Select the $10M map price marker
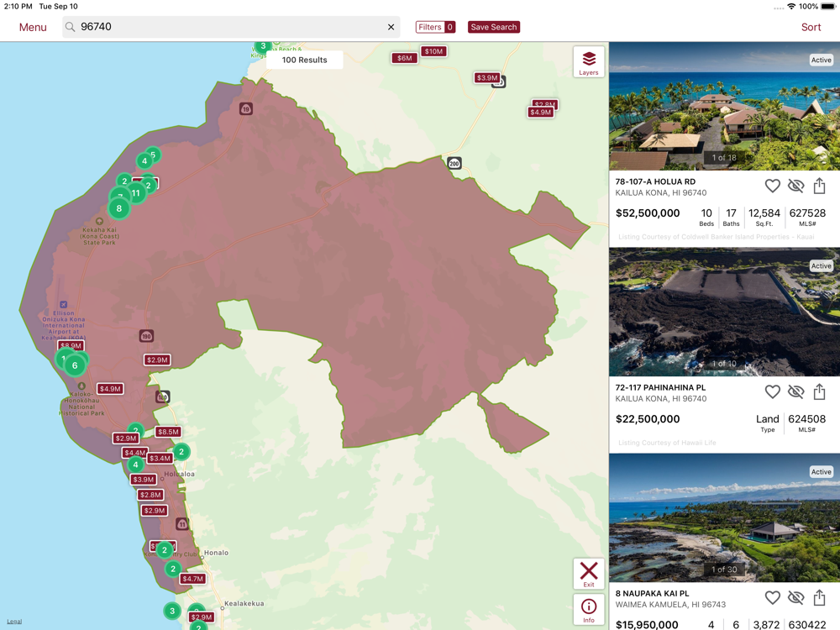This screenshot has width=840, height=630. pyautogui.click(x=434, y=51)
